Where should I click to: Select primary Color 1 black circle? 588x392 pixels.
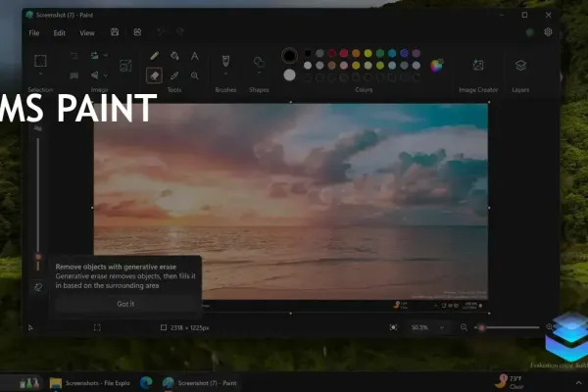point(289,56)
